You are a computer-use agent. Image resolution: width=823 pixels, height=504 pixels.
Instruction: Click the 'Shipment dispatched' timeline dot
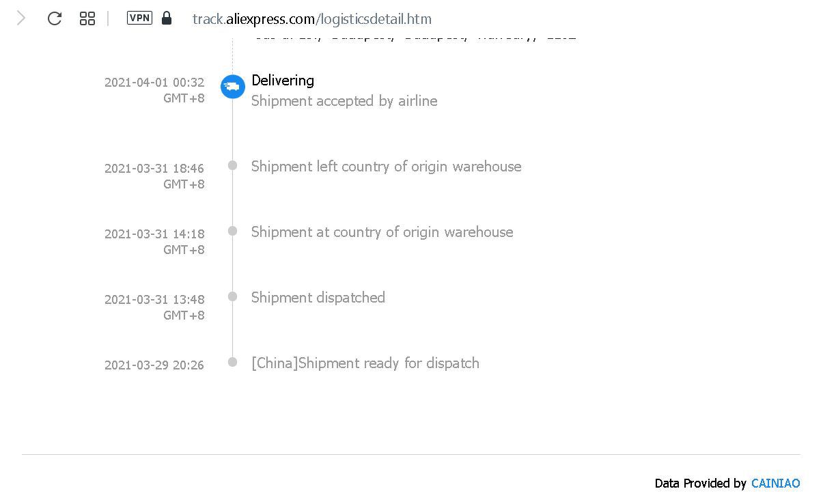point(232,296)
